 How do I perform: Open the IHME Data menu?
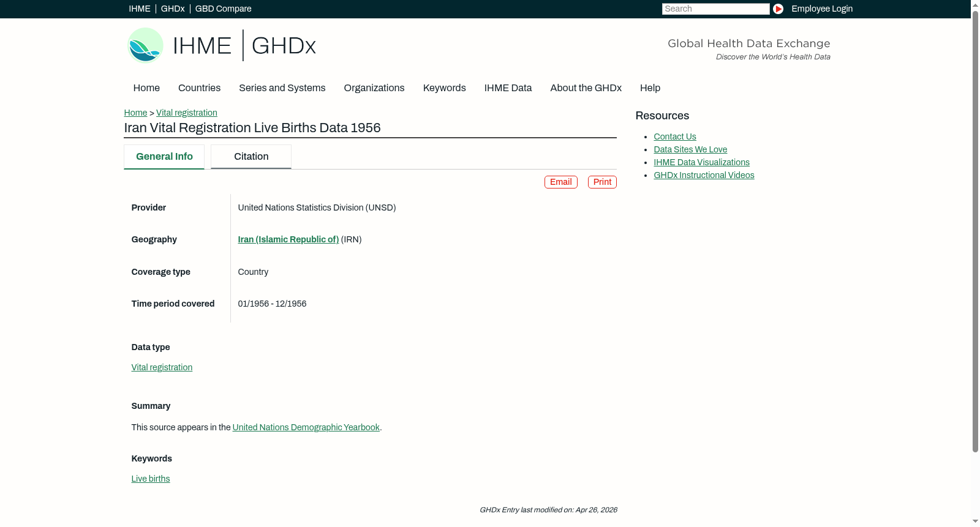[508, 88]
